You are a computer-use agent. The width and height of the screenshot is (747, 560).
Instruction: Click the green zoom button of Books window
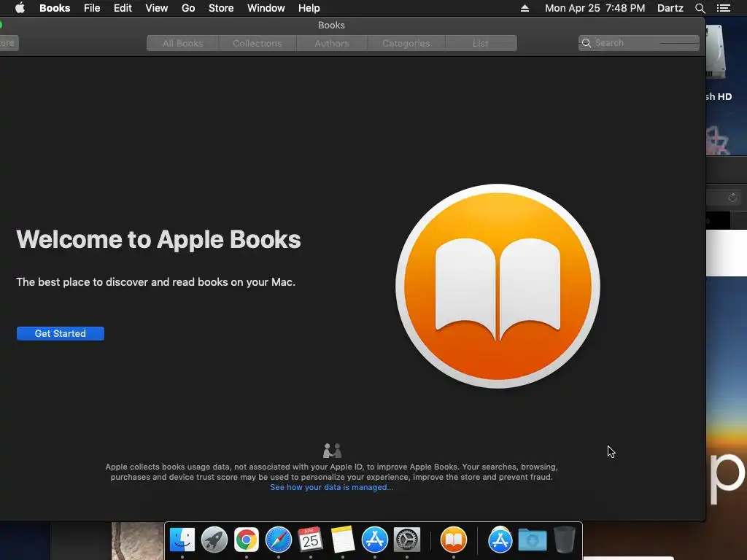pyautogui.click(x=1, y=25)
